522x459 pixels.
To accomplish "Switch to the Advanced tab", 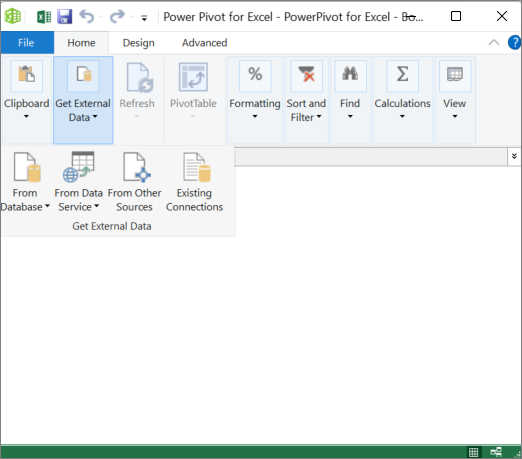I will [x=205, y=43].
